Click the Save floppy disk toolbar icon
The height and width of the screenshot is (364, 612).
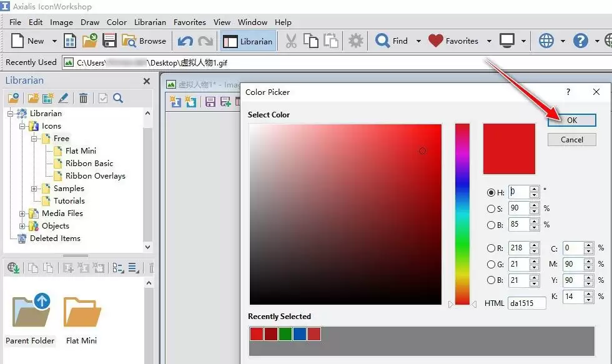point(109,41)
